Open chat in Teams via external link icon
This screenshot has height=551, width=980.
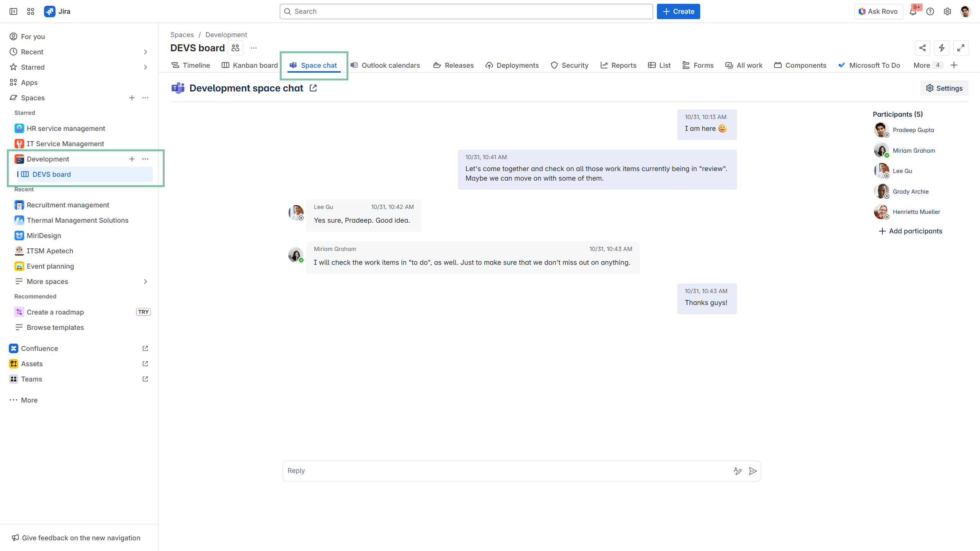[x=313, y=88]
